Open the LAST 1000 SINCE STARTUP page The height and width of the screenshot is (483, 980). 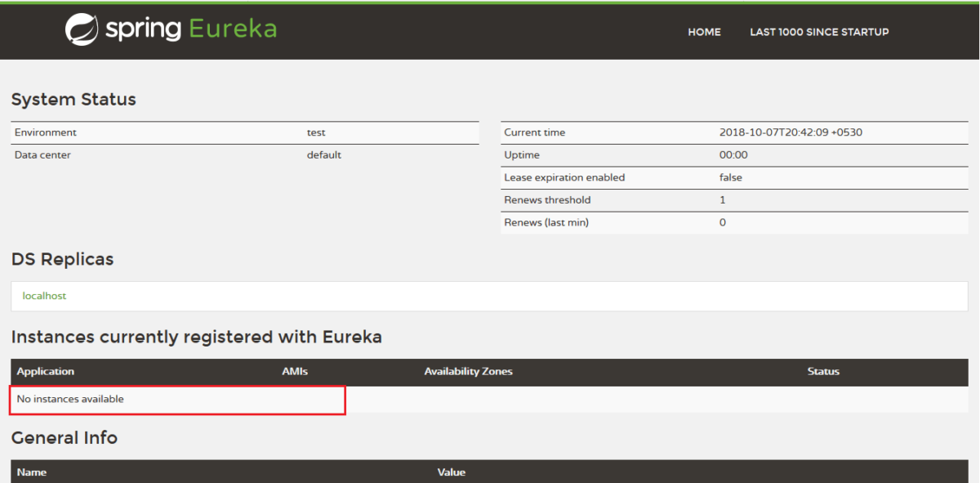pyautogui.click(x=819, y=32)
